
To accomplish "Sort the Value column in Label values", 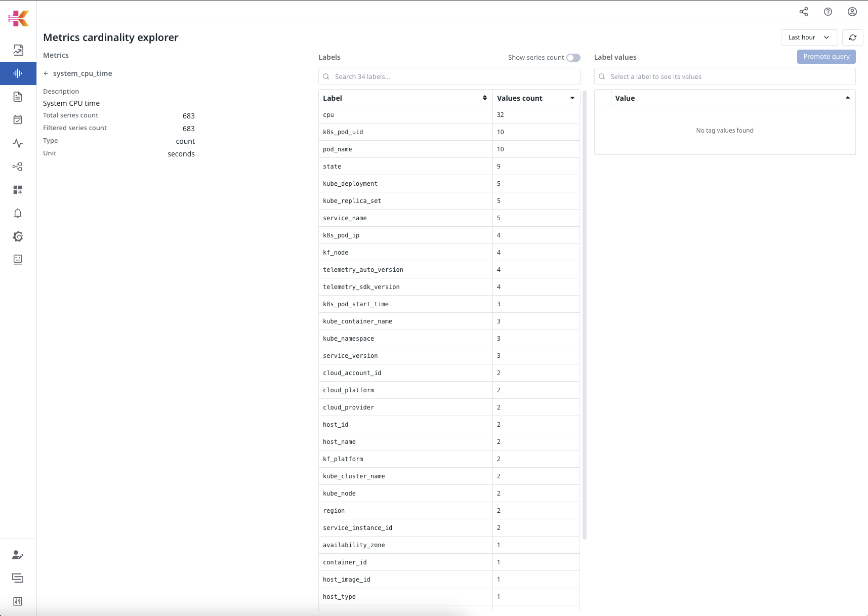I will [847, 98].
